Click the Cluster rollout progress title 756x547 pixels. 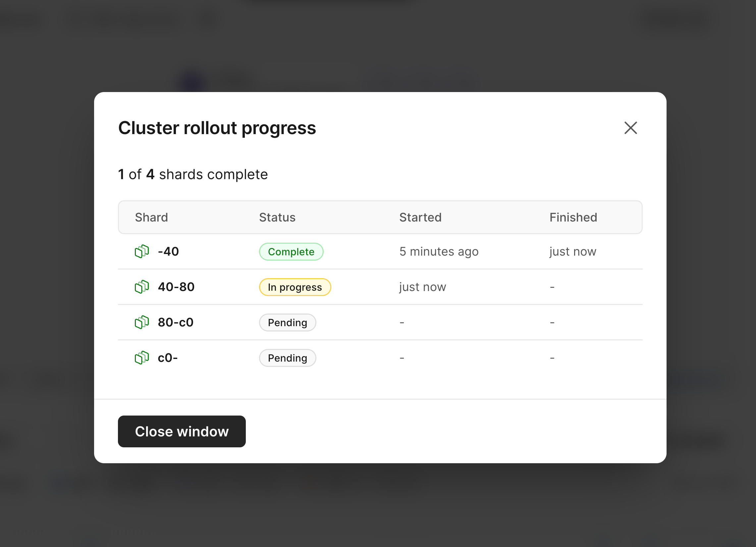[217, 128]
